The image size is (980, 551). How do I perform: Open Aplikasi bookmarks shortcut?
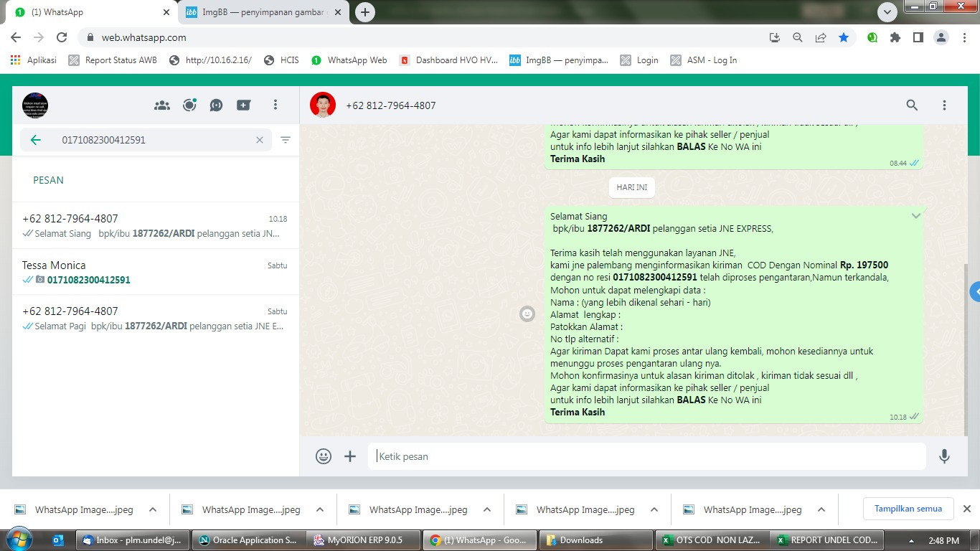(x=34, y=60)
